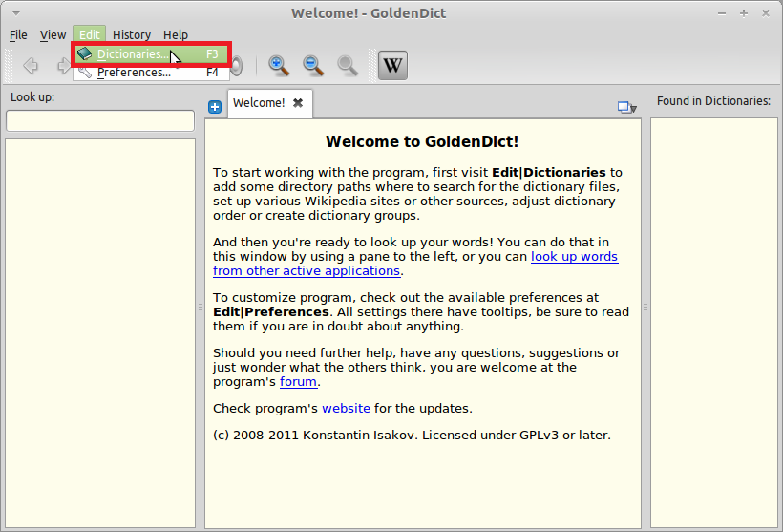Image resolution: width=783 pixels, height=532 pixels.
Task: Toggle the Wikipedia dictionary button
Action: 392,66
